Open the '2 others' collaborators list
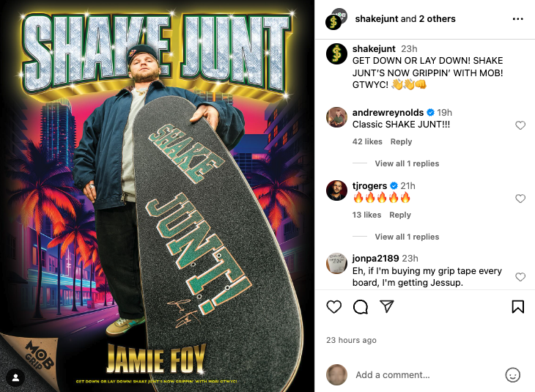The image size is (535, 392). [437, 19]
